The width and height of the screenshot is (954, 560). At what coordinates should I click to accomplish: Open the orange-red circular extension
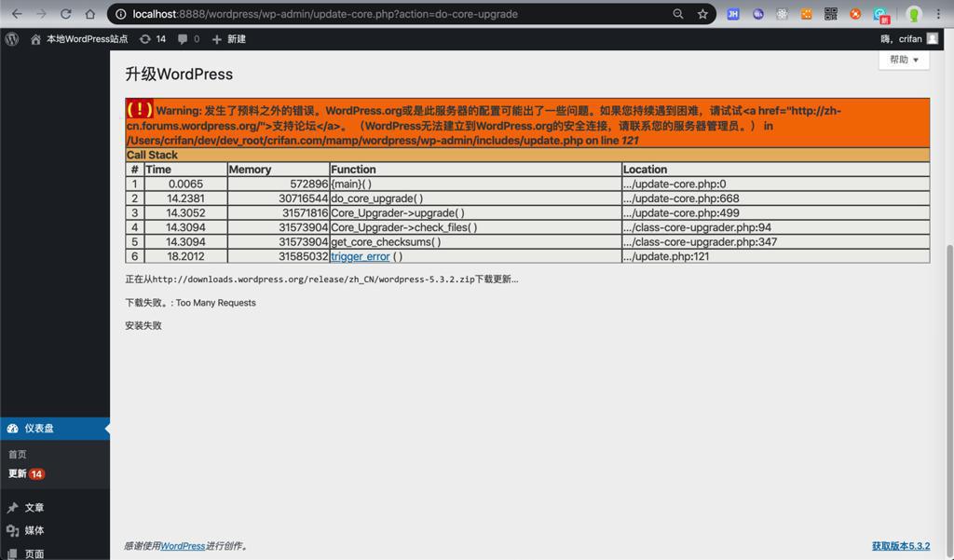(855, 14)
